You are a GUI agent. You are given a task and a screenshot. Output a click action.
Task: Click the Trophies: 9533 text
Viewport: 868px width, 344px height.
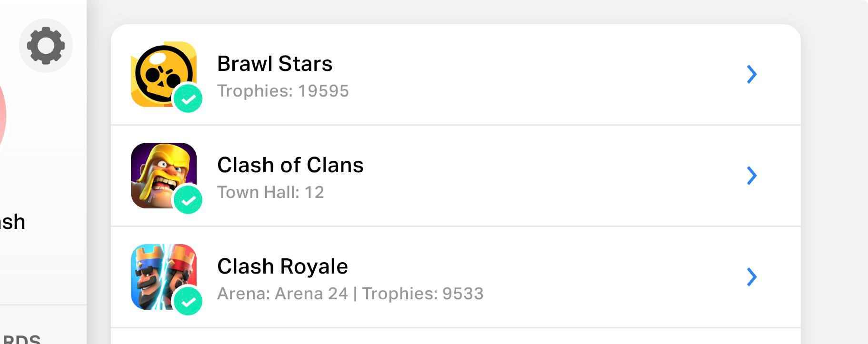pos(422,294)
